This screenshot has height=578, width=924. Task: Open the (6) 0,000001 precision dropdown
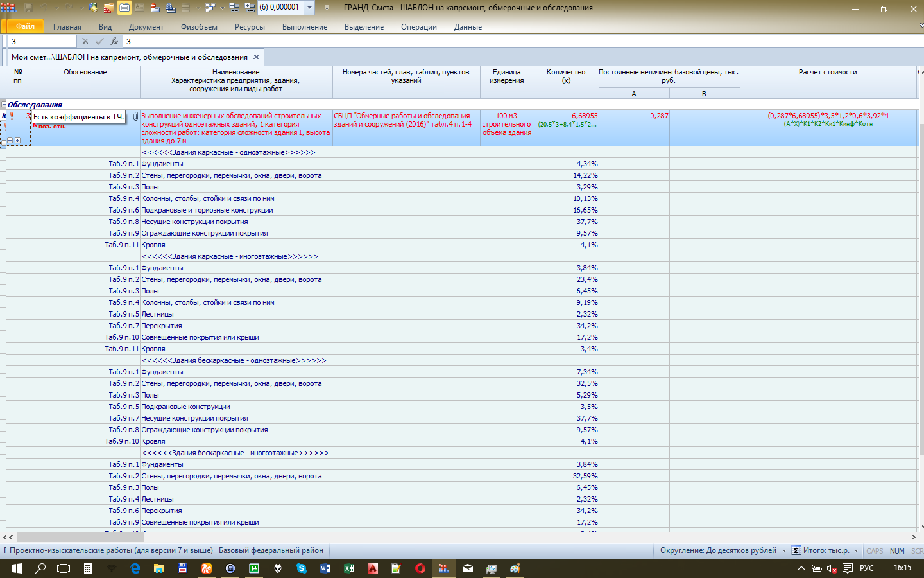[x=309, y=8]
